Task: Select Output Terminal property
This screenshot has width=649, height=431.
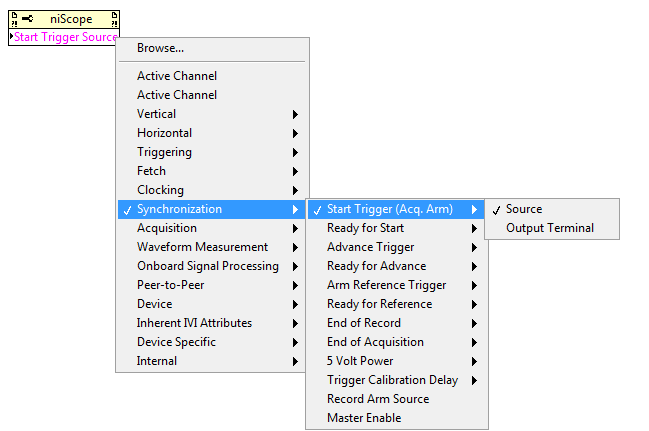Action: pos(550,228)
